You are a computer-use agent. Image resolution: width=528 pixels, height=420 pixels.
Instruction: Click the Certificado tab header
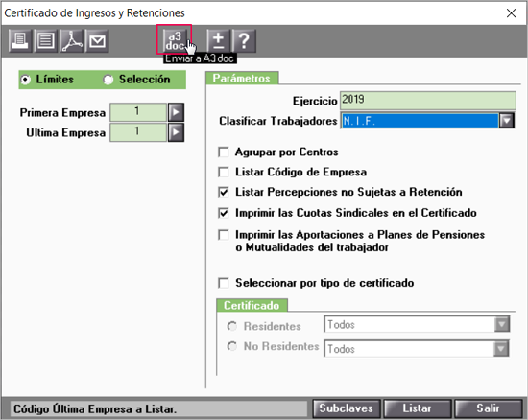click(x=252, y=305)
